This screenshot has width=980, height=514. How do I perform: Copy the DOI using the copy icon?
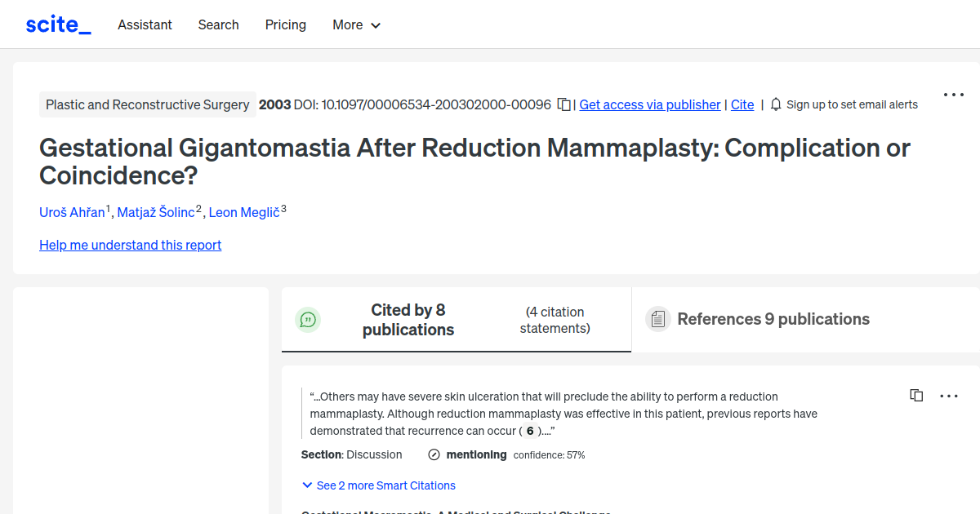[563, 104]
